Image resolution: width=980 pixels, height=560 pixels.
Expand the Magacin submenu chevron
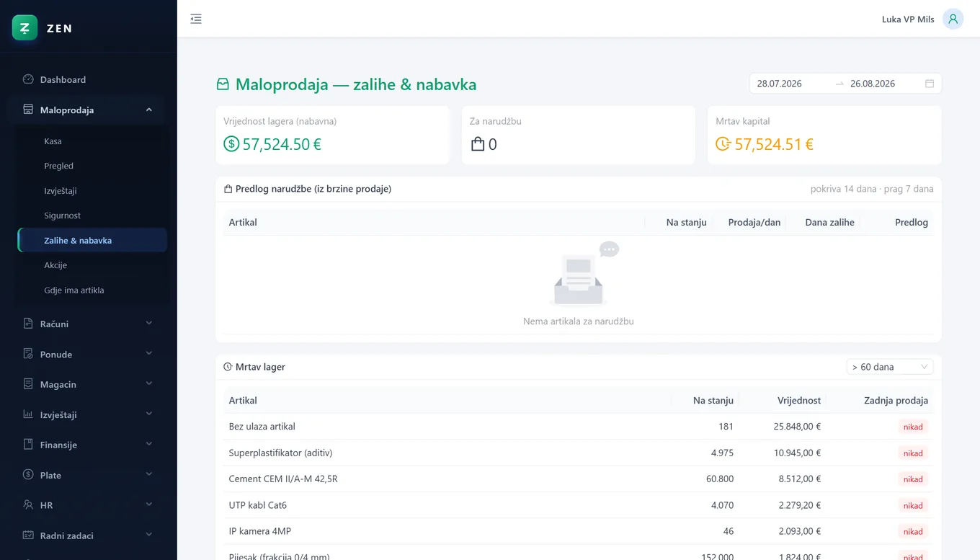tap(149, 384)
